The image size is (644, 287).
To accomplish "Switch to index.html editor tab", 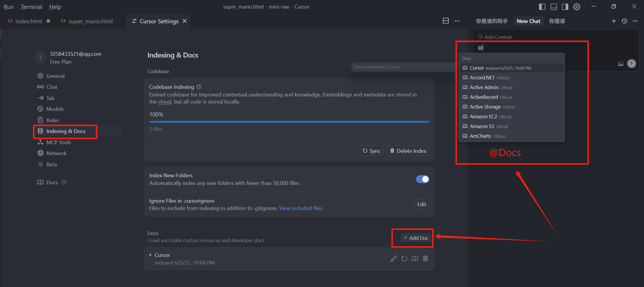I will point(28,21).
